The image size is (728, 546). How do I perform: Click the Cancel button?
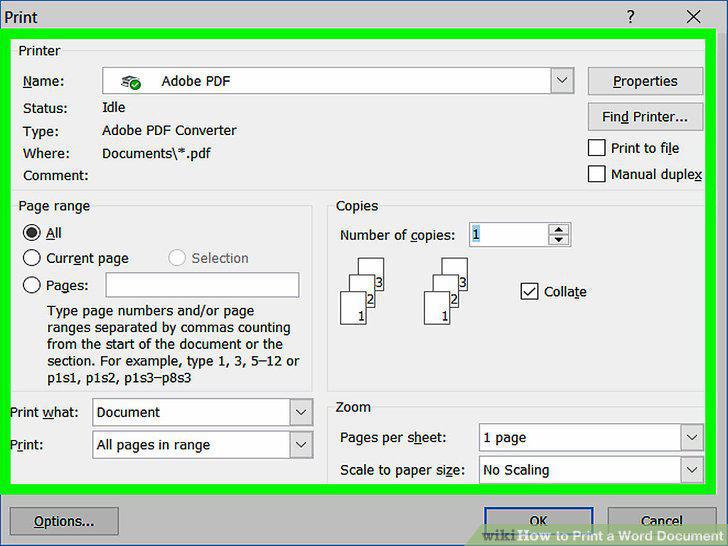(662, 521)
